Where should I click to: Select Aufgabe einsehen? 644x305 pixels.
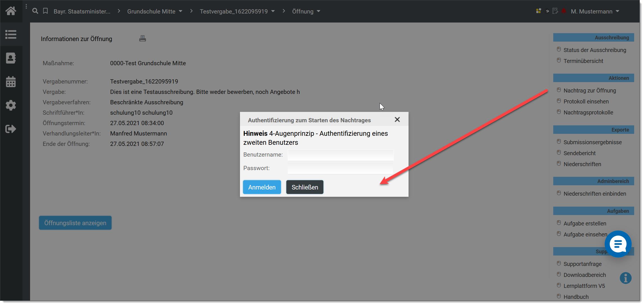pyautogui.click(x=585, y=234)
